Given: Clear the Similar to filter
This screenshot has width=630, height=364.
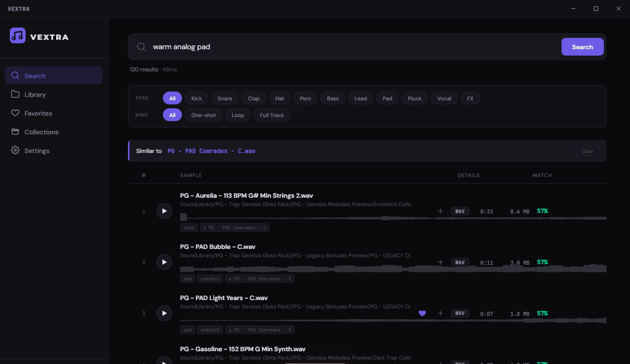Looking at the screenshot, I should pyautogui.click(x=587, y=151).
